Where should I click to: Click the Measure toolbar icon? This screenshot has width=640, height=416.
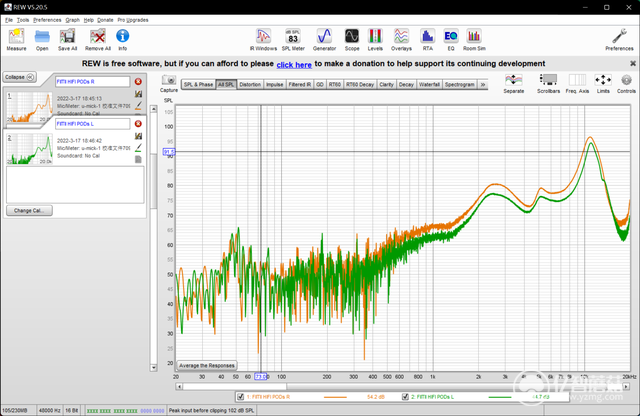tap(16, 40)
